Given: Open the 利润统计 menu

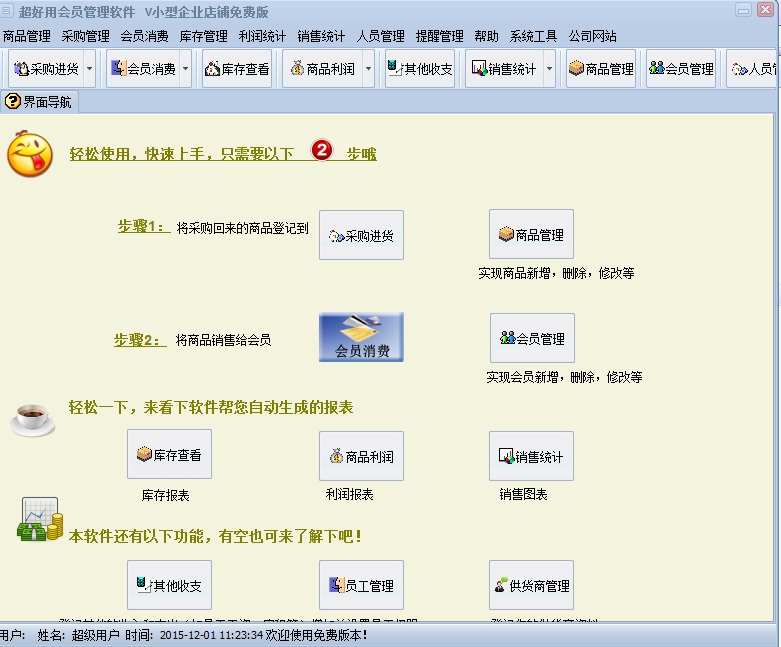Looking at the screenshot, I should 262,36.
